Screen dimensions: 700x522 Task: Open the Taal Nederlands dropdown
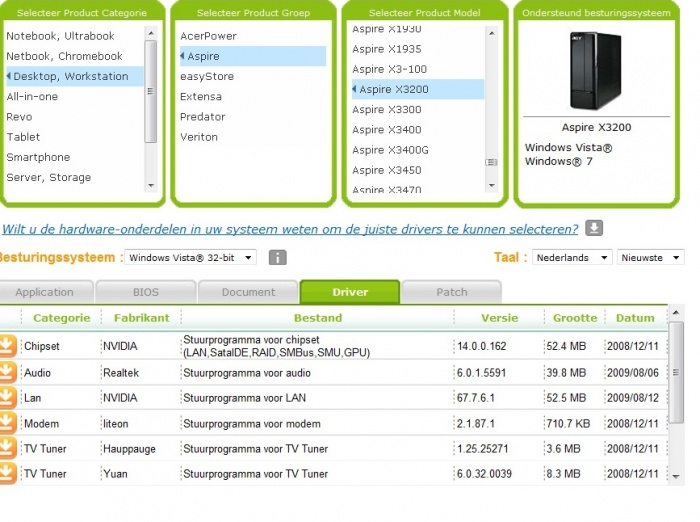coord(572,258)
